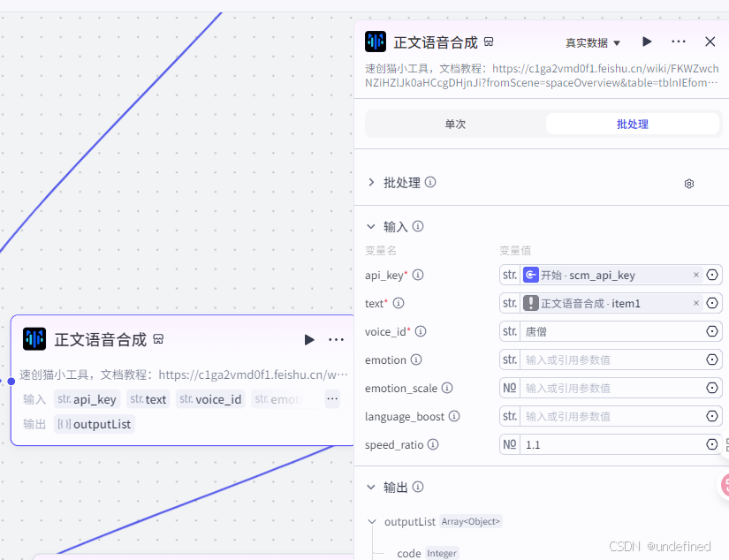Open the variable picker for emotion_scale
Image resolution: width=729 pixels, height=560 pixels.
(712, 388)
